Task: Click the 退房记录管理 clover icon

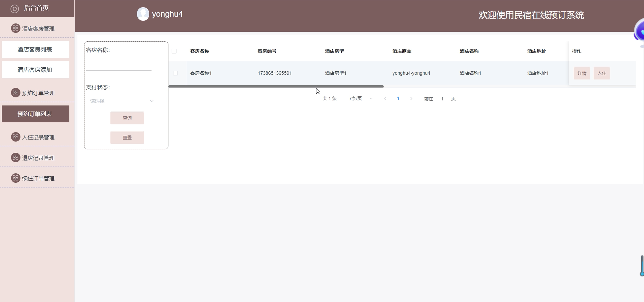Action: (x=15, y=157)
